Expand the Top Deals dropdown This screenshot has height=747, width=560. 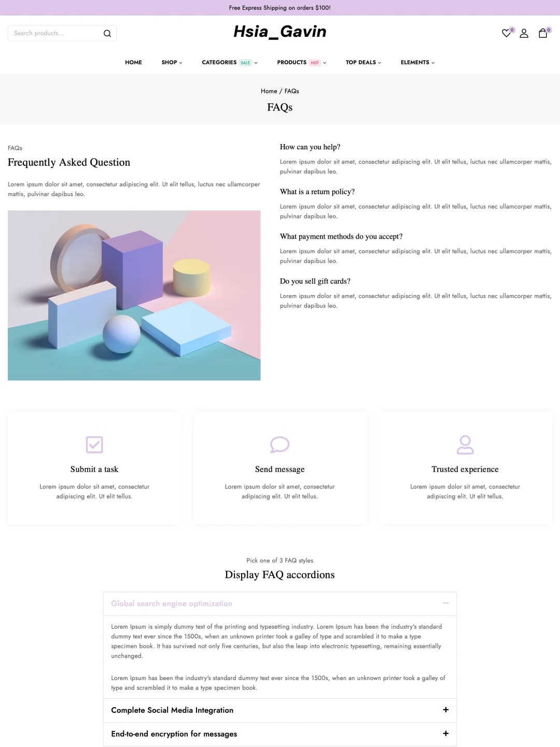click(363, 62)
